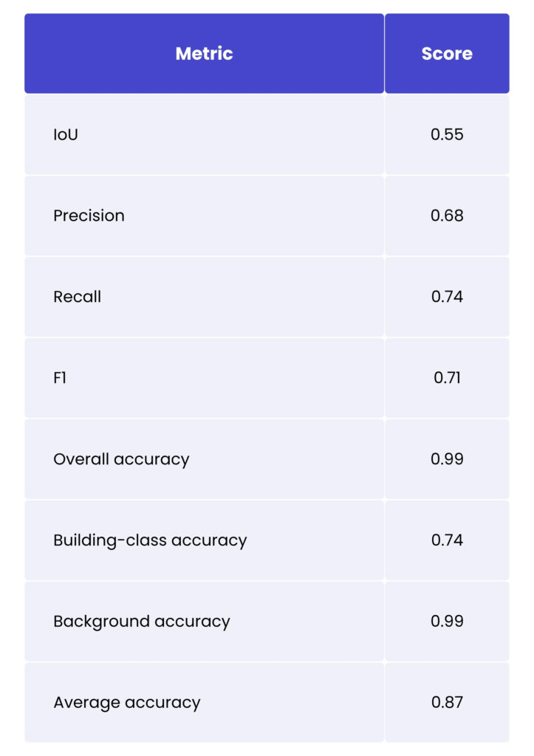
Task: Click the Overall accuracy row's 0.99 score
Action: tap(447, 459)
